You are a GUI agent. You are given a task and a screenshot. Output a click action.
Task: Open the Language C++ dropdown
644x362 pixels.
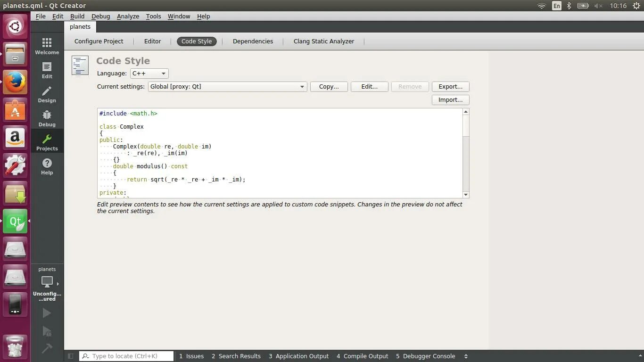tap(149, 74)
